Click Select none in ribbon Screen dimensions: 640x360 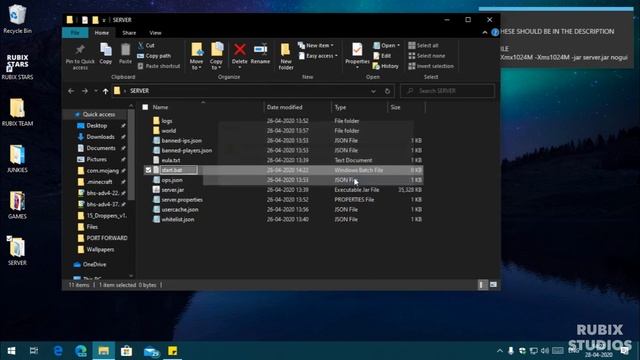(x=427, y=56)
